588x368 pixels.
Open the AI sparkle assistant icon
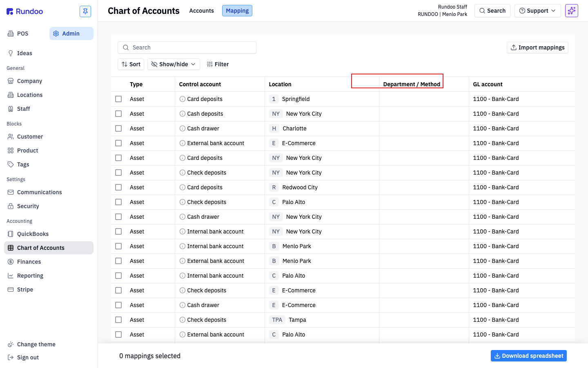(572, 11)
